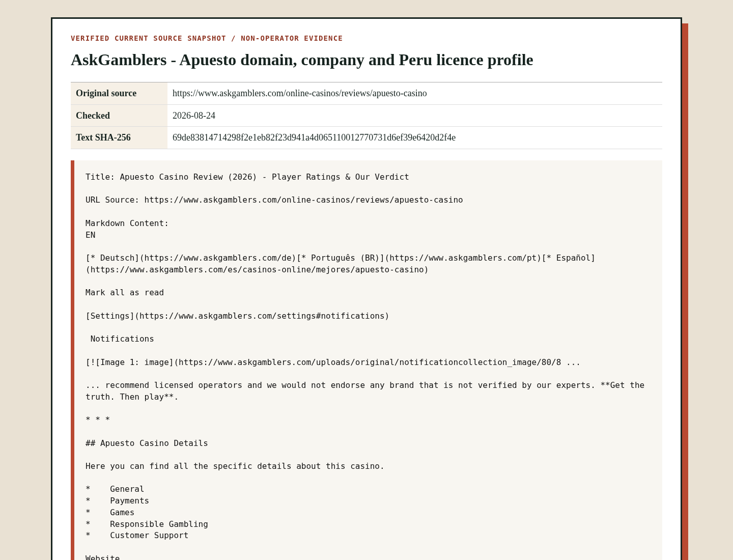The image size is (733, 560).
Task: Click the 'URL Source:' line in the snapshot
Action: point(274,200)
